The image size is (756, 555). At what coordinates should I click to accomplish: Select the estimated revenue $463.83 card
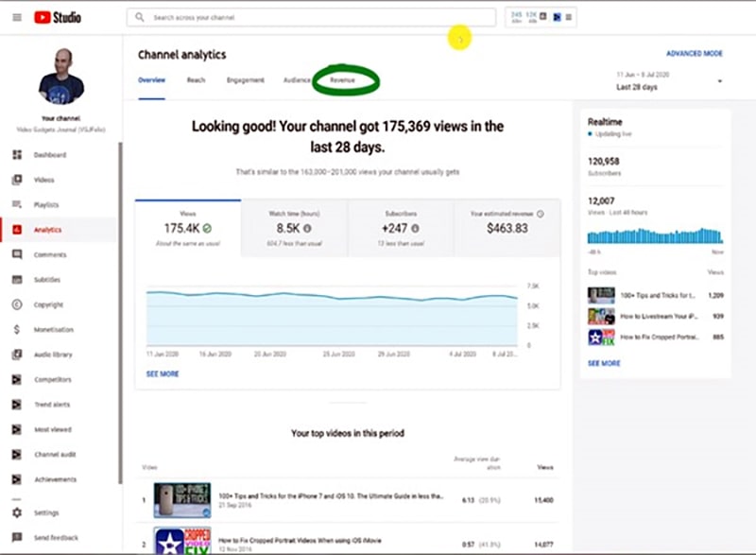click(507, 228)
